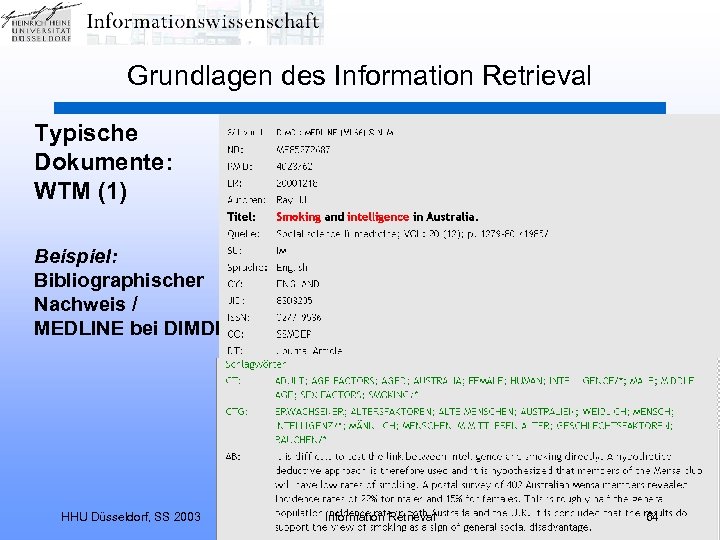Click the 'ND:' field label
The image size is (720, 540).
point(235,150)
